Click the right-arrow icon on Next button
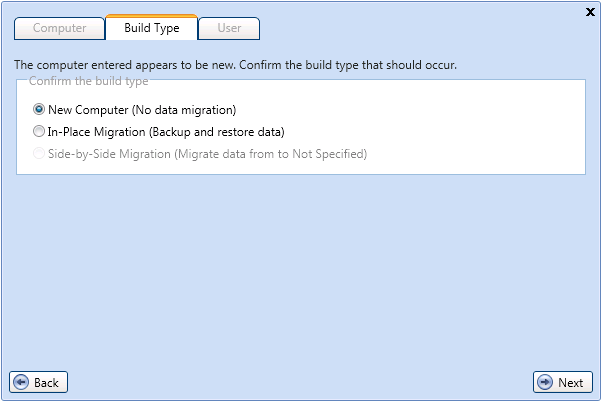 coord(545,382)
